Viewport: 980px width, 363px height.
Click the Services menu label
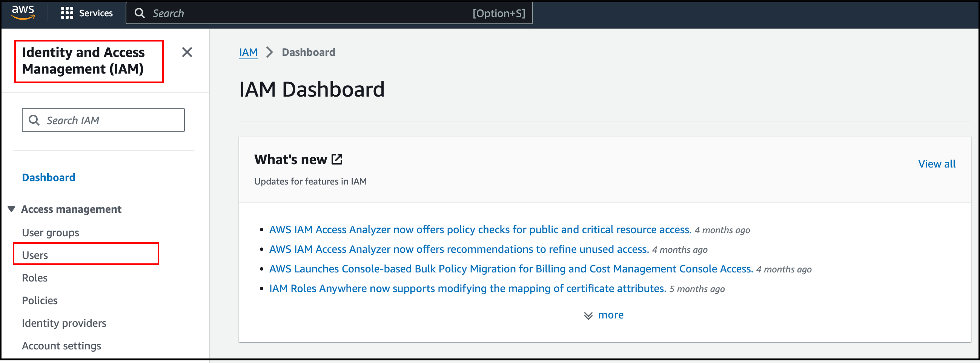96,13
